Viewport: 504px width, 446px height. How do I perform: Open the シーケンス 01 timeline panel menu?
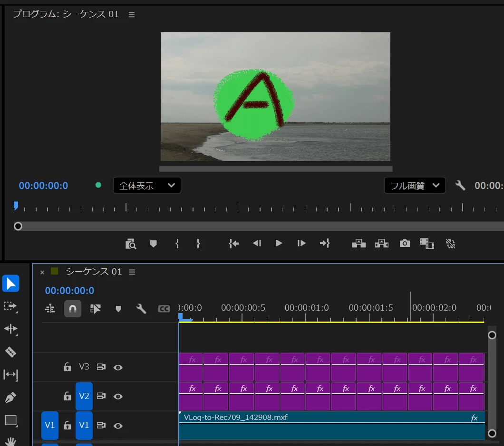click(x=132, y=272)
